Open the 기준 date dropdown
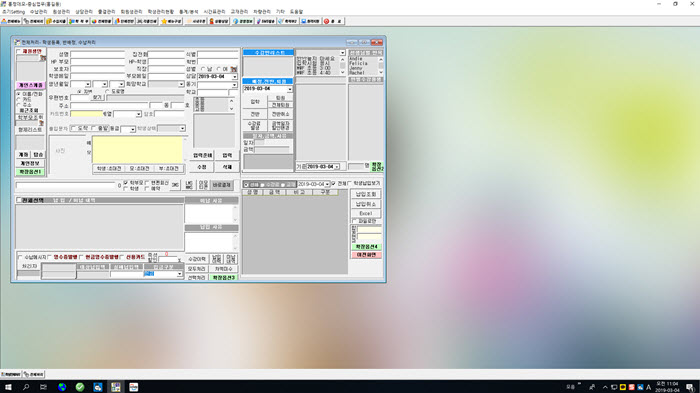Image resolution: width=700 pixels, height=393 pixels. [337, 167]
